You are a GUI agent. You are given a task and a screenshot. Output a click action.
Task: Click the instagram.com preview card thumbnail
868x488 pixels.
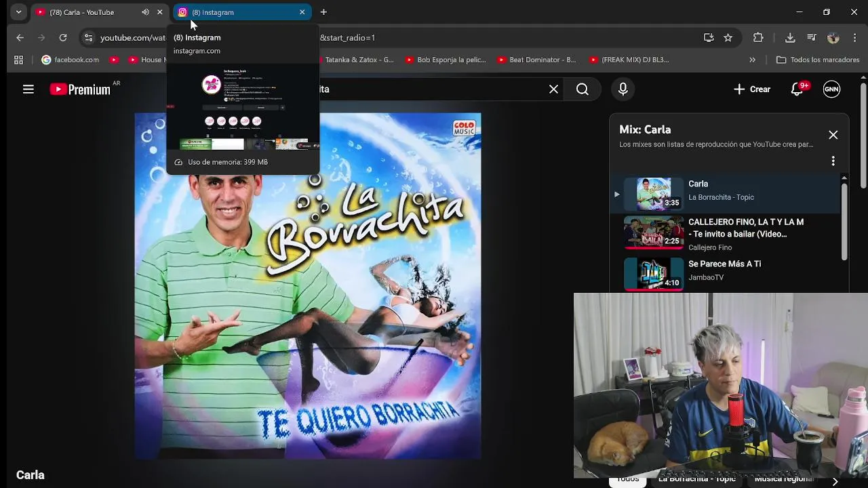[x=243, y=106]
